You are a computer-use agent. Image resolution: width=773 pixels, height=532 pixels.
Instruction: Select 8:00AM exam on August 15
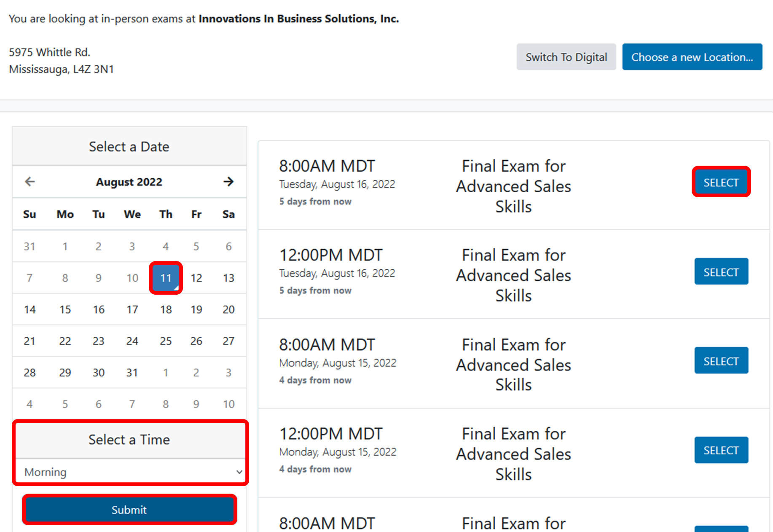tap(721, 361)
